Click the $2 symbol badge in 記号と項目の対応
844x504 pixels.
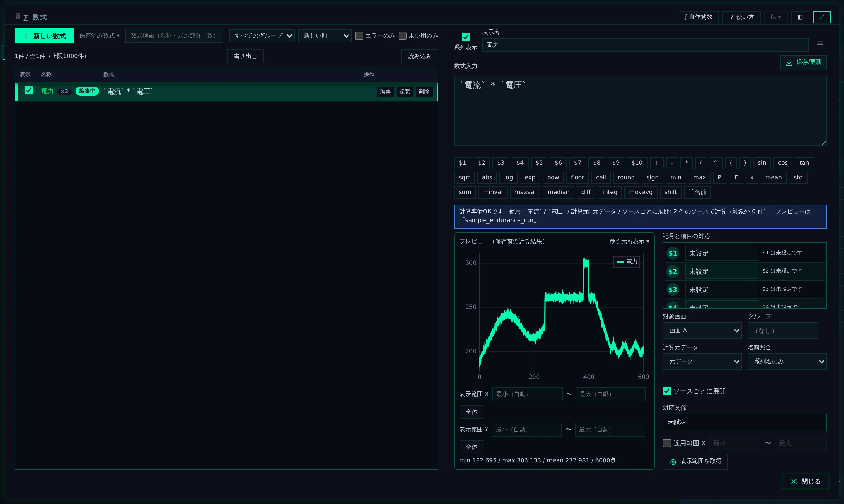[x=673, y=271]
